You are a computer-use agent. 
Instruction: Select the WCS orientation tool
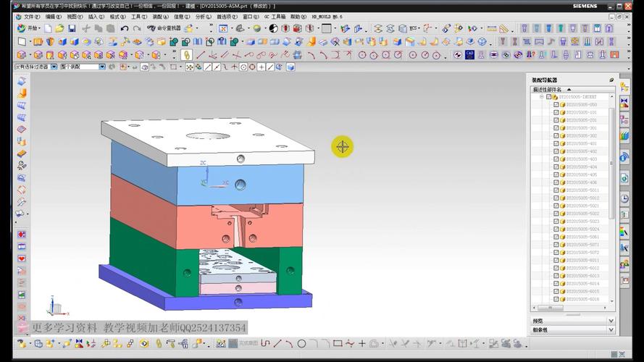pos(427,28)
